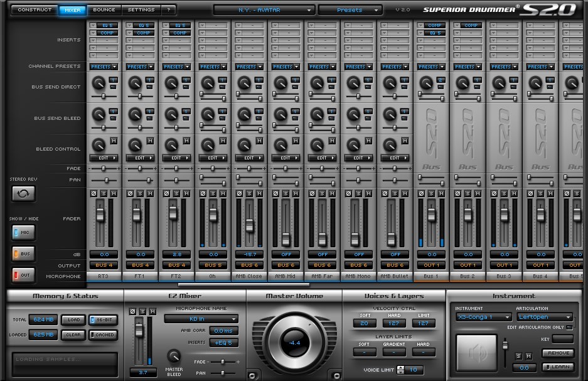Open Bus 2's COMP insert slot arrow
The width and height of the screenshot is (588, 381).
tap(457, 26)
